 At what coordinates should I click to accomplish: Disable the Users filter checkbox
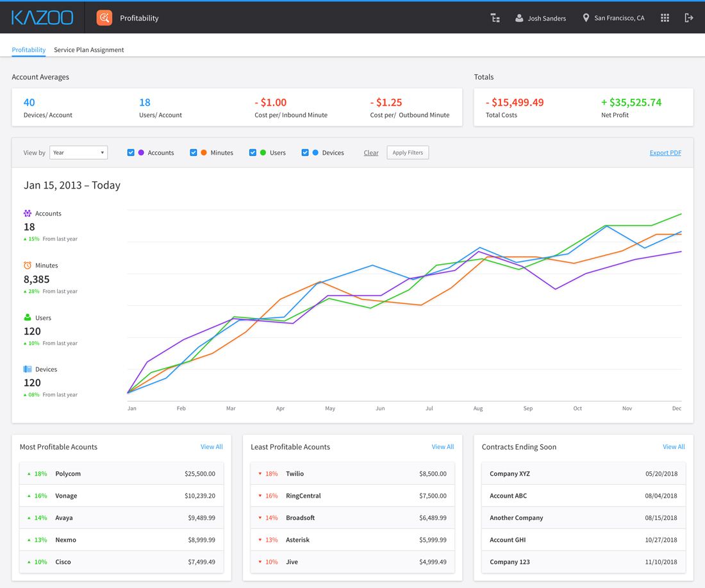253,153
